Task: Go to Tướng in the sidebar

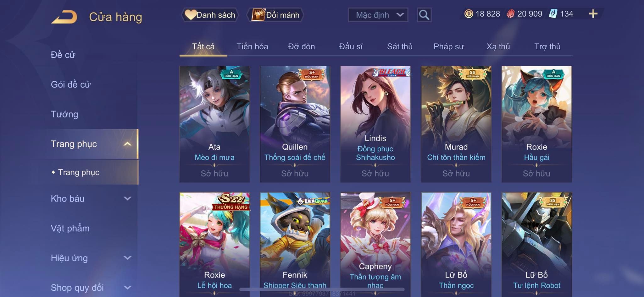Action: (64, 114)
